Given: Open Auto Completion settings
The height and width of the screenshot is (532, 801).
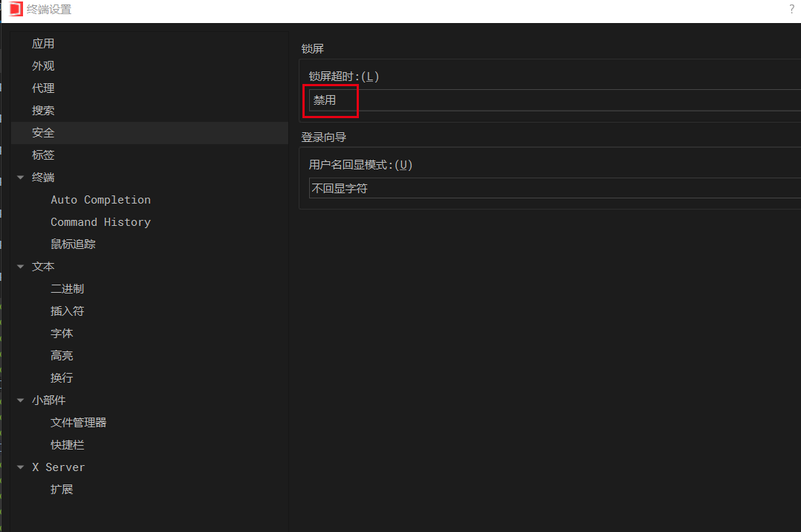Looking at the screenshot, I should click(x=100, y=200).
